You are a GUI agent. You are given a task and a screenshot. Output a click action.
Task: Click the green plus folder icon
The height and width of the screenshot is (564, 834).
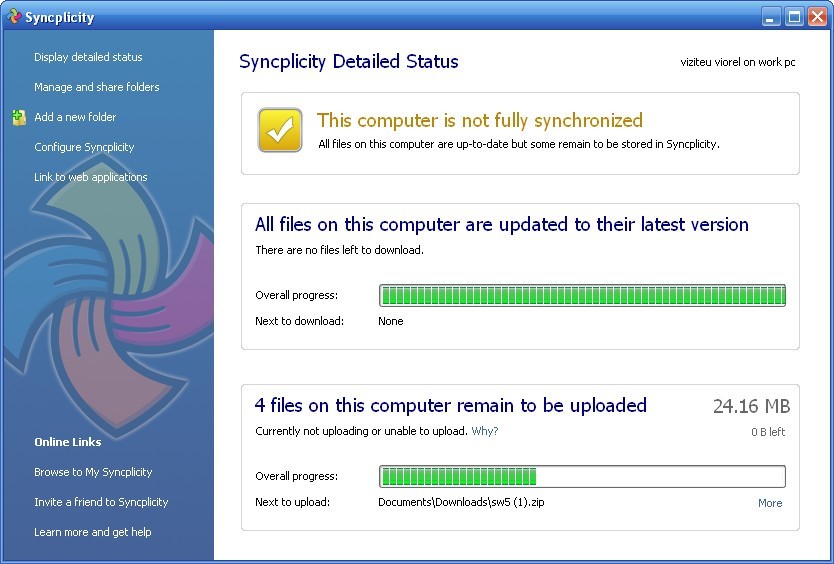(19, 117)
